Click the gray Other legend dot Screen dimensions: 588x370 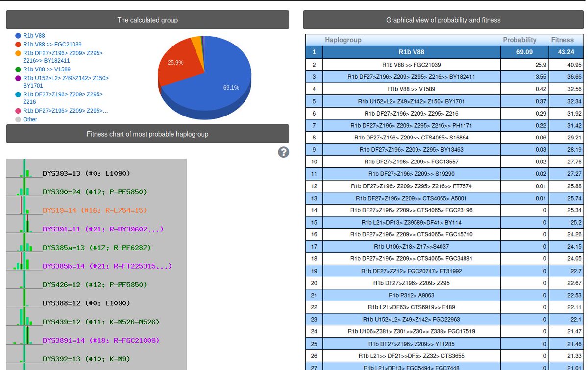[18, 119]
